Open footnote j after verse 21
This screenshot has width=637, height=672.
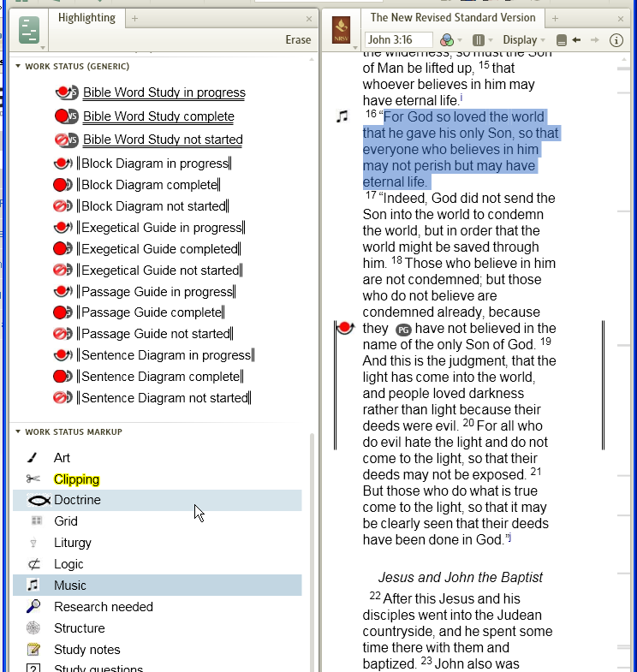pos(509,537)
